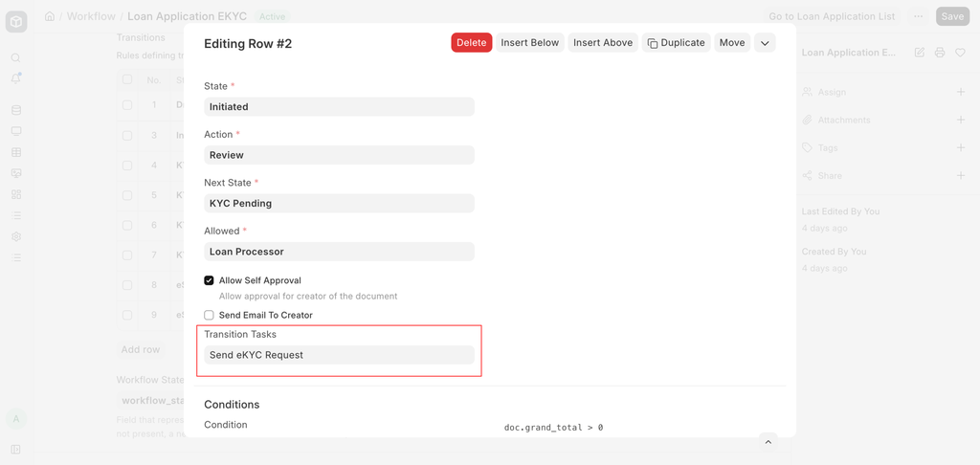Click Tags label in right sidebar

click(x=828, y=147)
